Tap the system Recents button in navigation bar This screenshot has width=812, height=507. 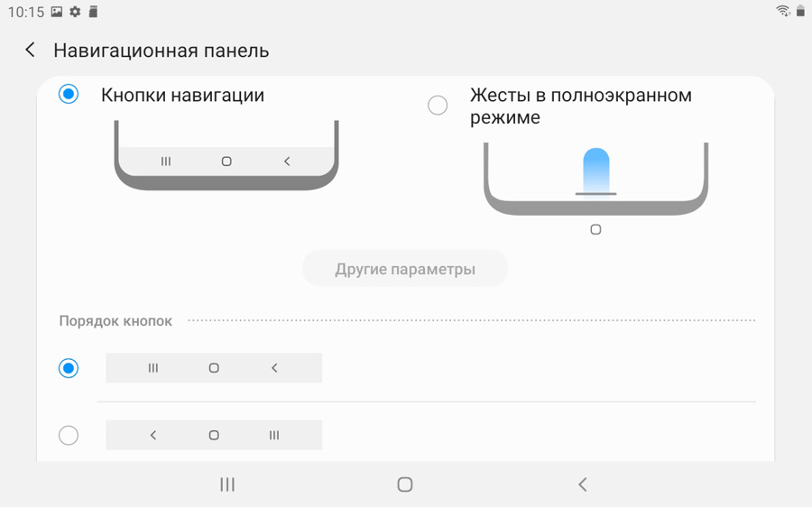227,484
